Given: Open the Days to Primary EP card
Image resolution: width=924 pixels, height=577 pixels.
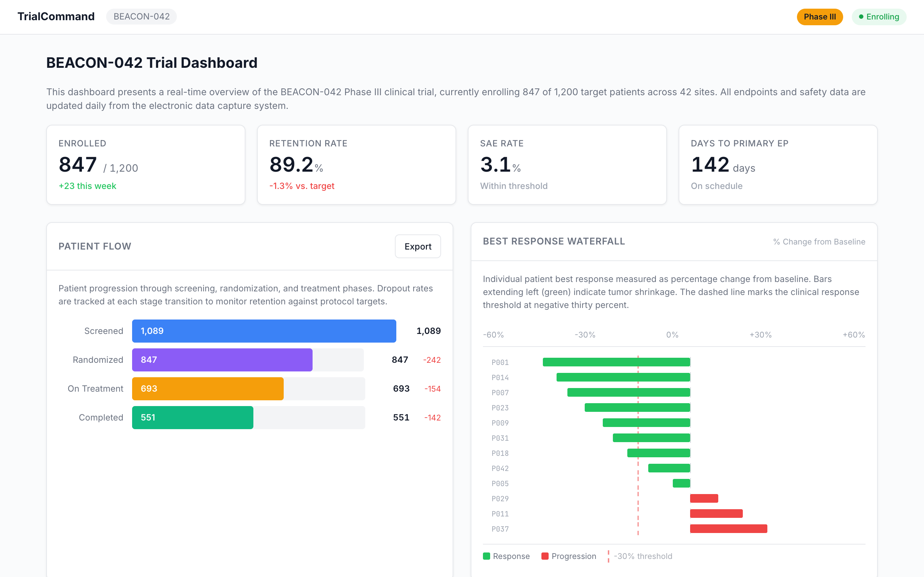Looking at the screenshot, I should (778, 164).
